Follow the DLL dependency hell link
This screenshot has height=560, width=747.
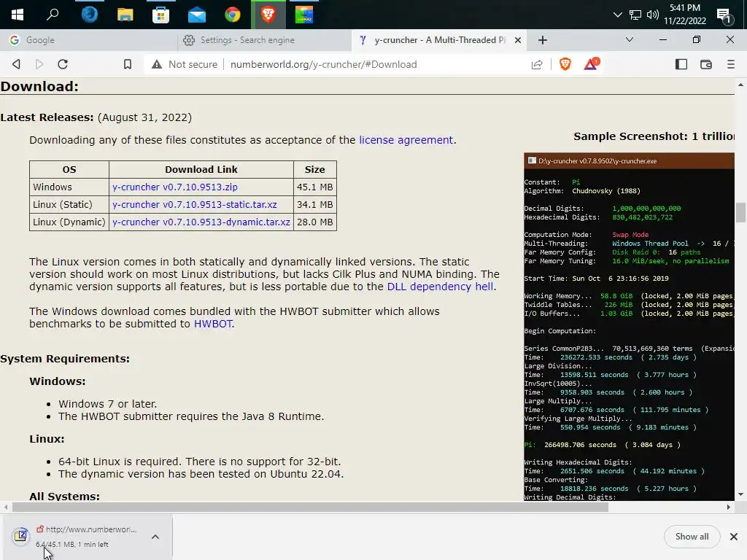click(440, 287)
